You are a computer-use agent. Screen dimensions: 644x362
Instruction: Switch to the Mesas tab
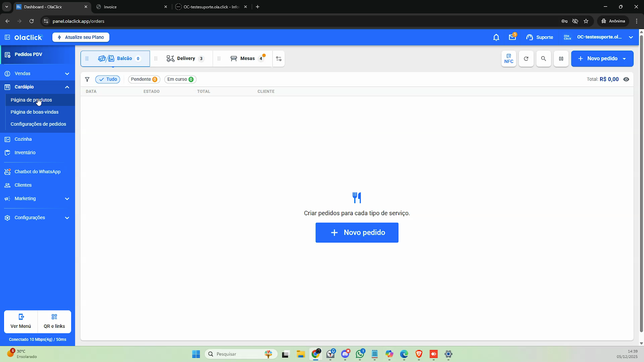[247, 59]
